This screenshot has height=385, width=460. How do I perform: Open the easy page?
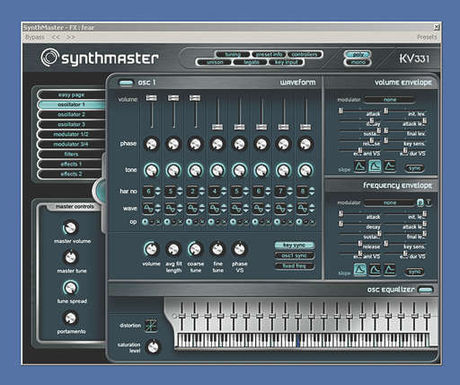click(x=71, y=95)
